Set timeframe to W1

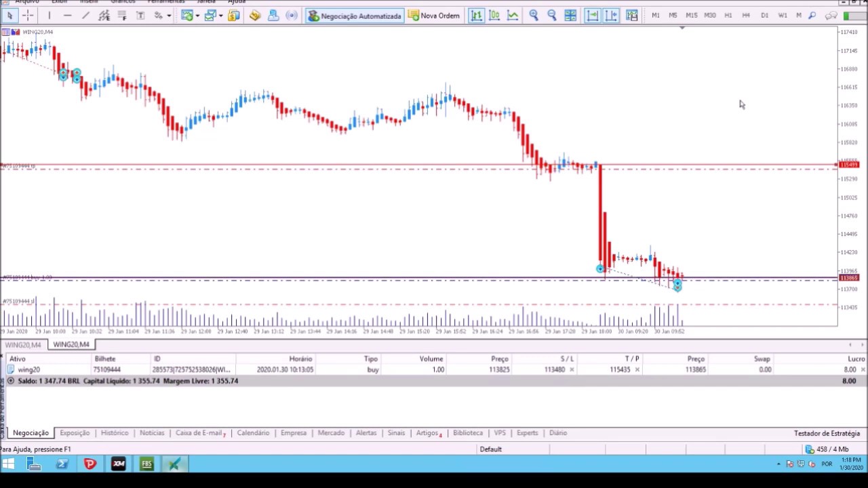click(x=783, y=15)
